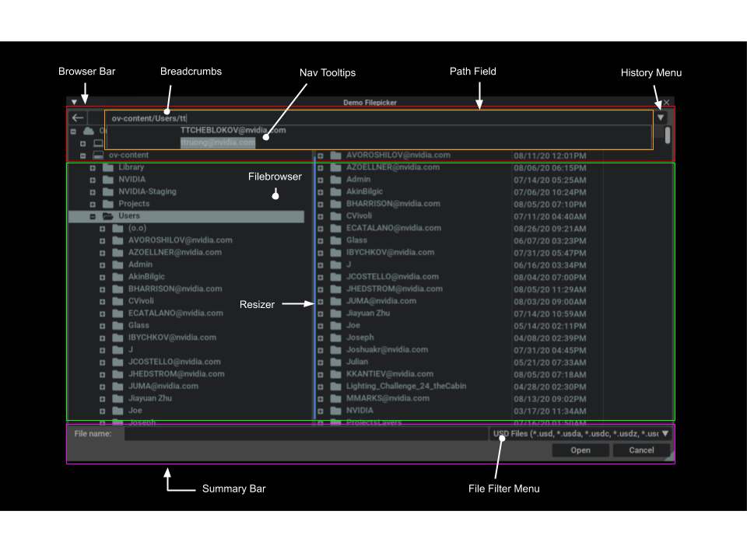The width and height of the screenshot is (747, 560).
Task: Click the back arrow in the browser bar
Action: coord(77,118)
